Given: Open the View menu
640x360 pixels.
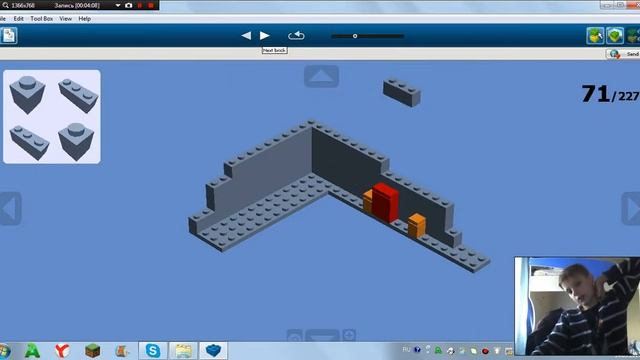Looking at the screenshot, I should pyautogui.click(x=65, y=19).
